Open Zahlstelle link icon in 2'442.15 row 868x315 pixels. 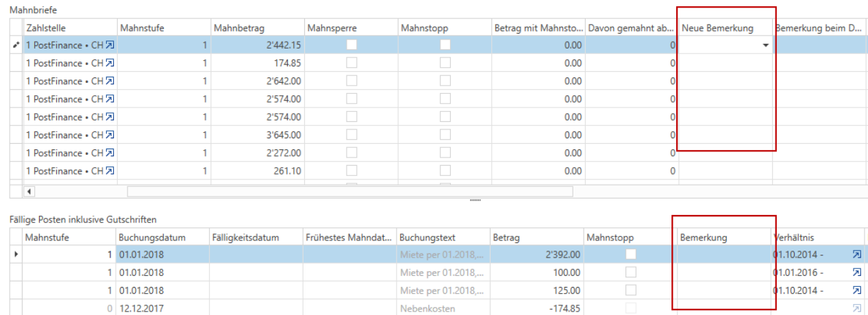110,45
